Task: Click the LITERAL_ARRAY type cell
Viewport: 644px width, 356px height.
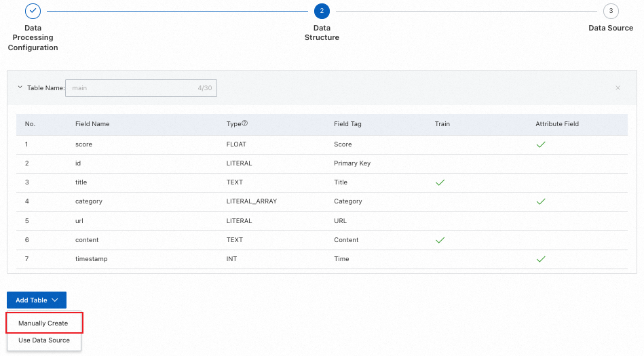Action: click(252, 201)
